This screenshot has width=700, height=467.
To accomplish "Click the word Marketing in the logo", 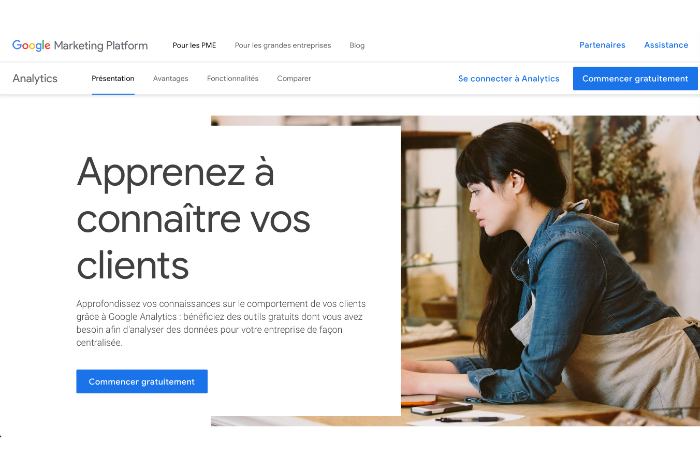I will pyautogui.click(x=79, y=46).
